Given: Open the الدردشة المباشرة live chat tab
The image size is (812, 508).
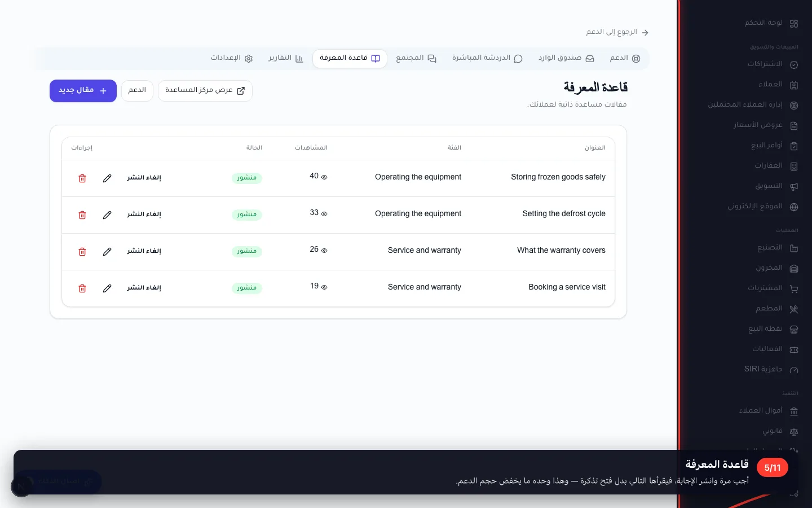Looking at the screenshot, I should pos(487,58).
